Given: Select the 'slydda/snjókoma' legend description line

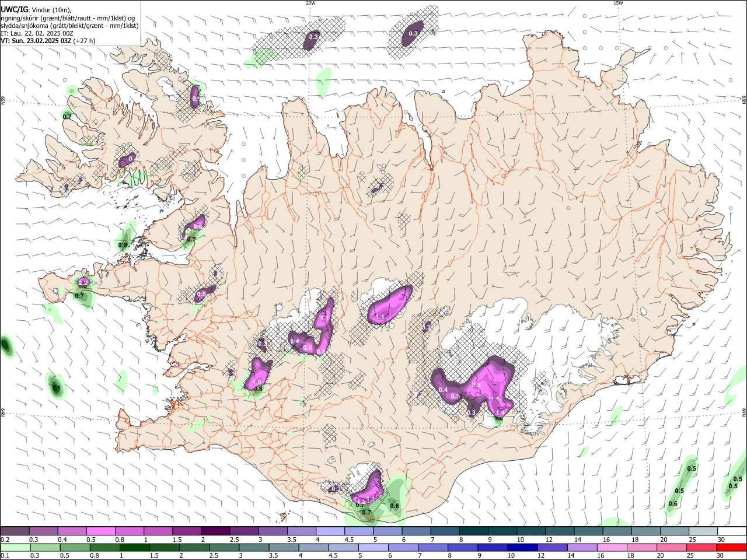Looking at the screenshot, I should (x=70, y=26).
